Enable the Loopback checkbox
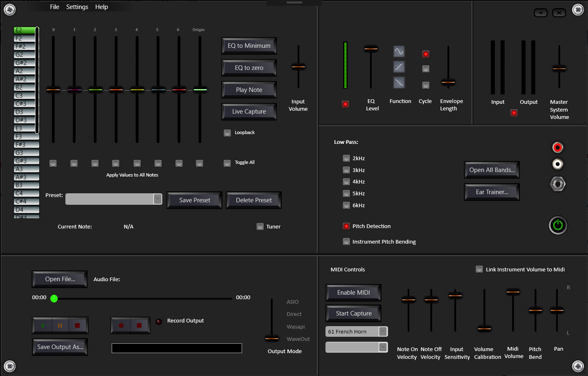The height and width of the screenshot is (376, 588). tap(227, 133)
